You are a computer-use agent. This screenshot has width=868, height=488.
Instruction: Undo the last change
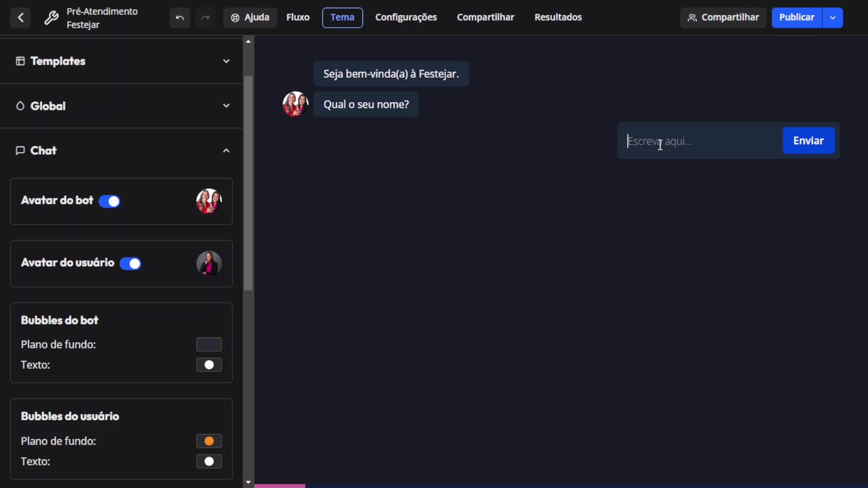click(x=179, y=18)
